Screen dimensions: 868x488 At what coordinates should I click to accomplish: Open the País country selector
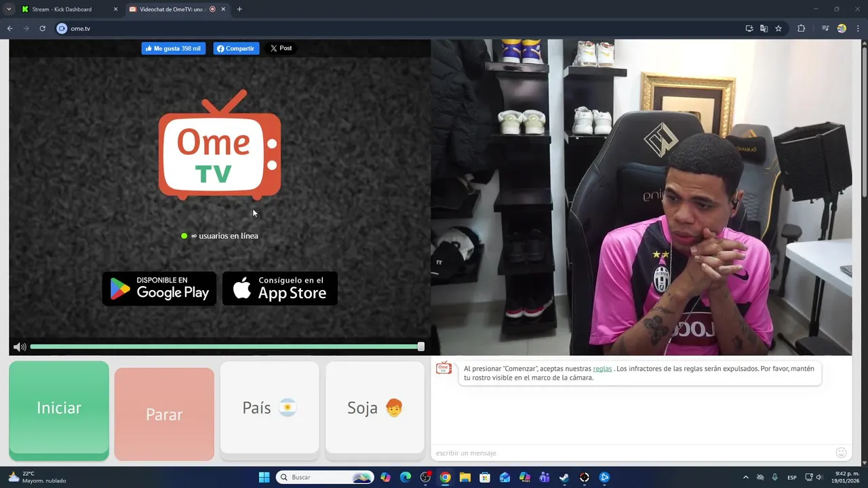[269, 407]
